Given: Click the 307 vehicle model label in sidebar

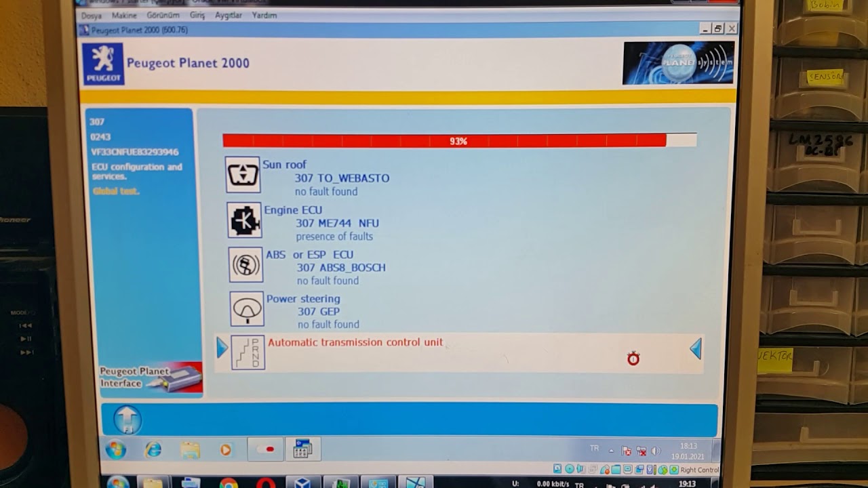Looking at the screenshot, I should click(x=97, y=122).
